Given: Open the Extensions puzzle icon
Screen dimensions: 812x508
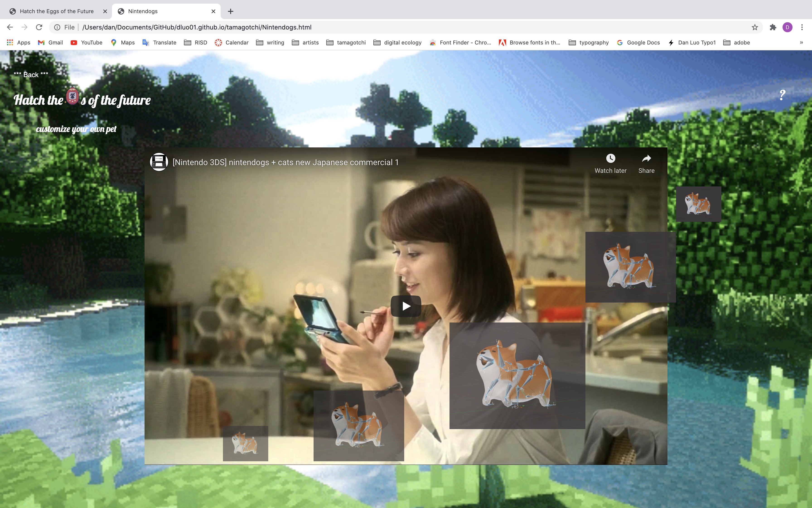Looking at the screenshot, I should tap(773, 27).
